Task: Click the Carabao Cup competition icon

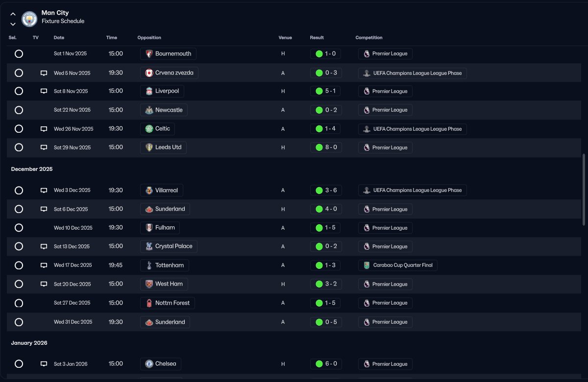Action: 366,265
